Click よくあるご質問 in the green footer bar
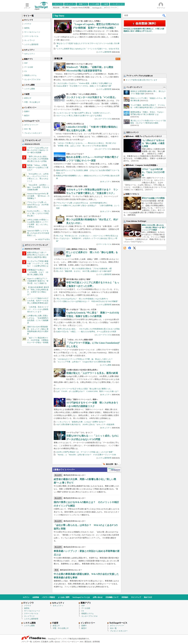The image size is (188, 644). [x=64, y=597]
